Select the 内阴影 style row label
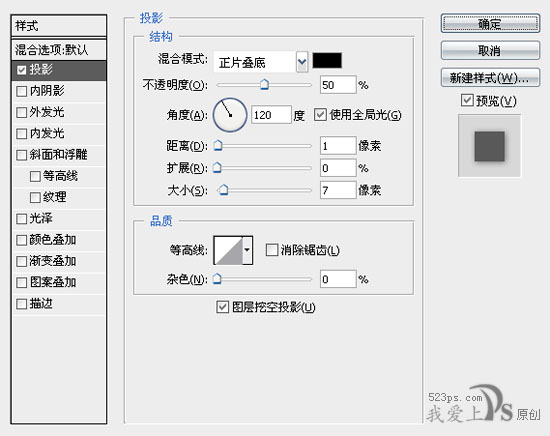Screen dimensions: 550x436 pos(47,91)
